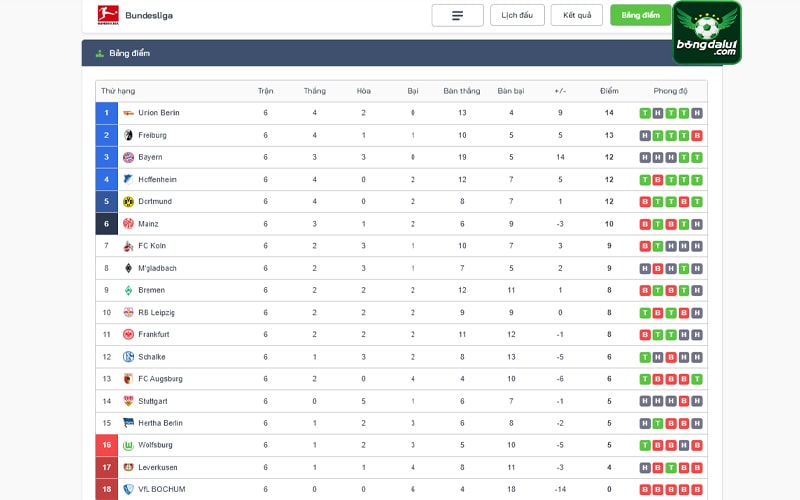The image size is (800, 500).
Task: Click Wolfsburg club crest
Action: tap(129, 445)
